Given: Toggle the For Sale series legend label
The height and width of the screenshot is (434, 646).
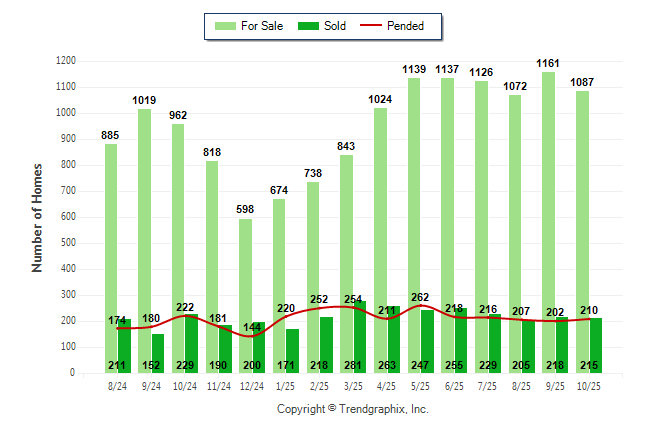Looking at the screenshot, I should point(262,26).
